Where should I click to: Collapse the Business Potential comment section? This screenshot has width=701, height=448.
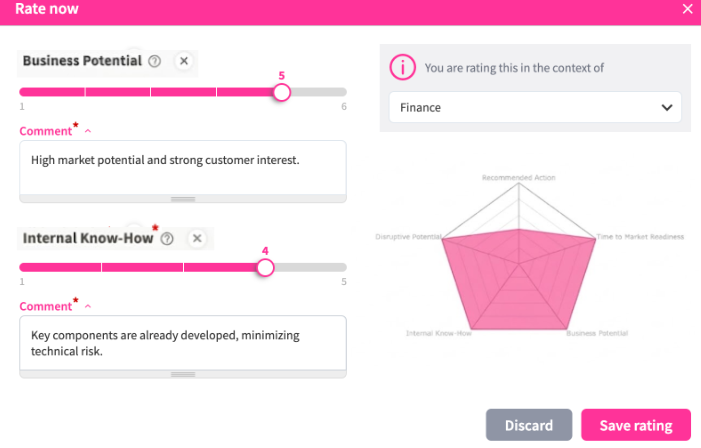(x=88, y=131)
